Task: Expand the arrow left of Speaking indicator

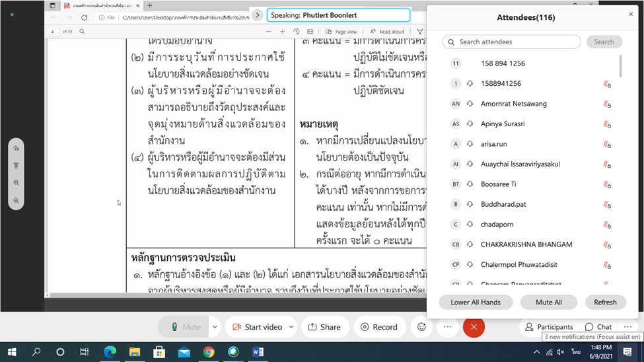Action: click(258, 15)
